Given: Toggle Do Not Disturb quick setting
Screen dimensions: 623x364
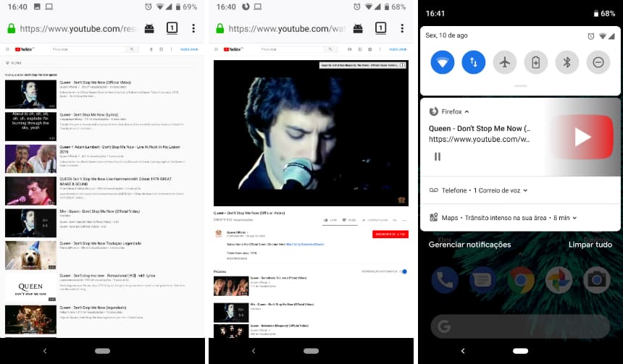Looking at the screenshot, I should [x=598, y=62].
